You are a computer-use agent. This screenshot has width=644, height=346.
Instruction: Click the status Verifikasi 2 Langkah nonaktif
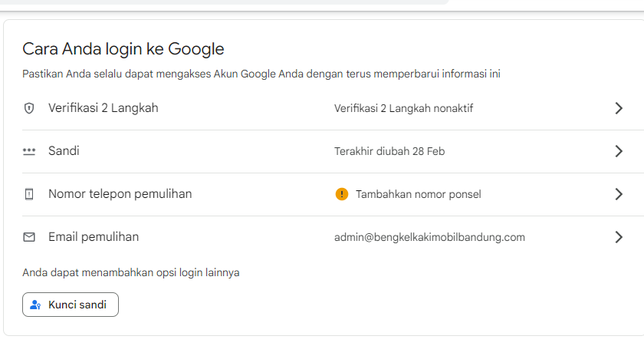point(403,108)
